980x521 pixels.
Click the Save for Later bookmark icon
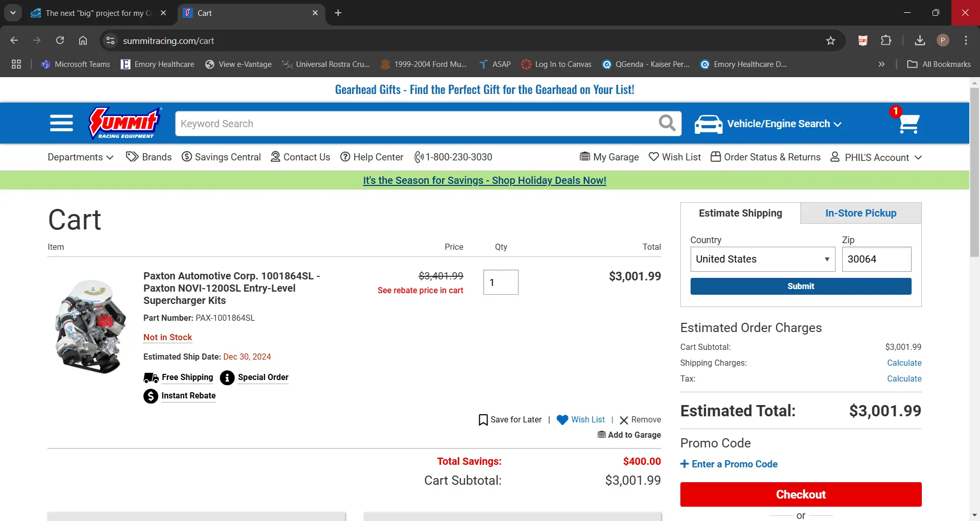[x=483, y=420]
